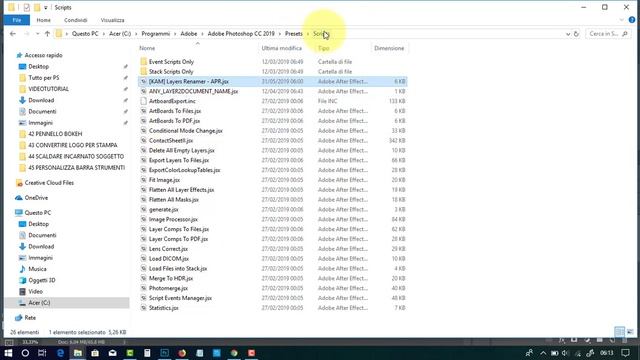Navigate to Programmi in the breadcrumb
Image resolution: width=640 pixels, height=360 pixels.
[x=156, y=34]
